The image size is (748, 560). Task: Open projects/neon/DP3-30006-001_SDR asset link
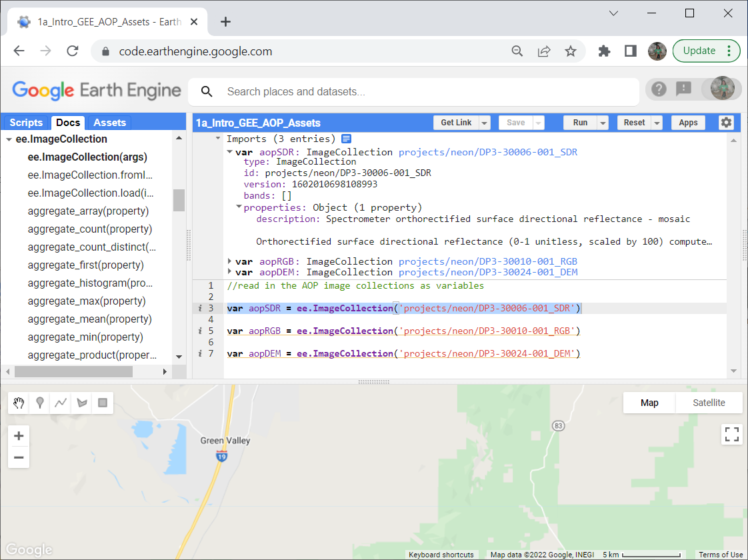pyautogui.click(x=487, y=152)
